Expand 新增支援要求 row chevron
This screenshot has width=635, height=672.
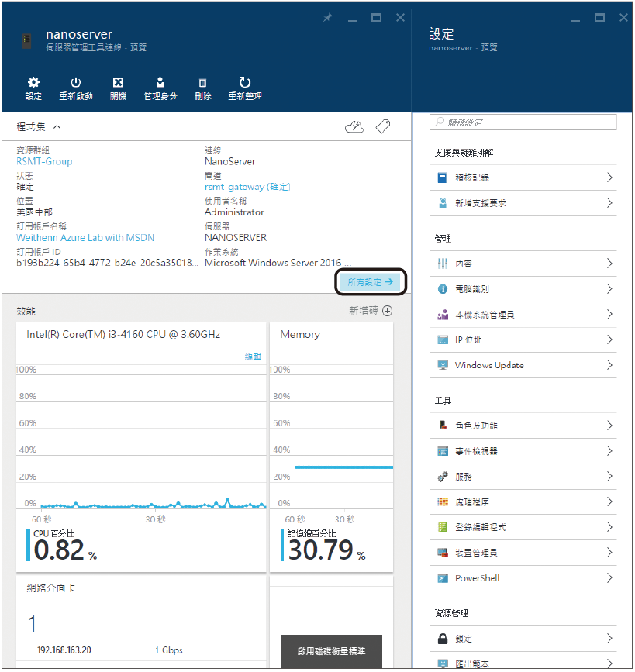click(x=609, y=203)
